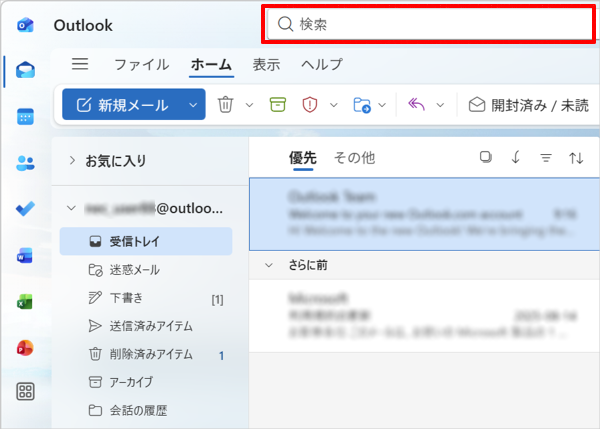This screenshot has width=600, height=429.
Task: Open the アーカイブ folder
Action: (x=146, y=382)
